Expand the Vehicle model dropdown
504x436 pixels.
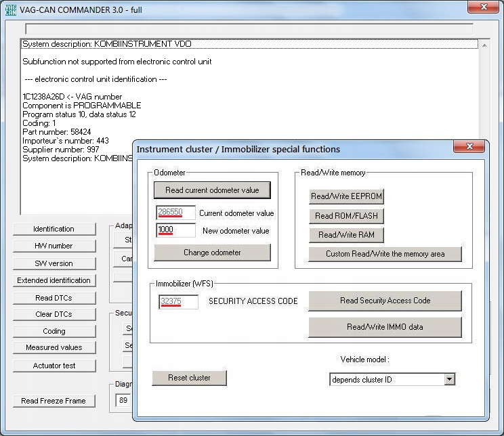click(x=449, y=380)
